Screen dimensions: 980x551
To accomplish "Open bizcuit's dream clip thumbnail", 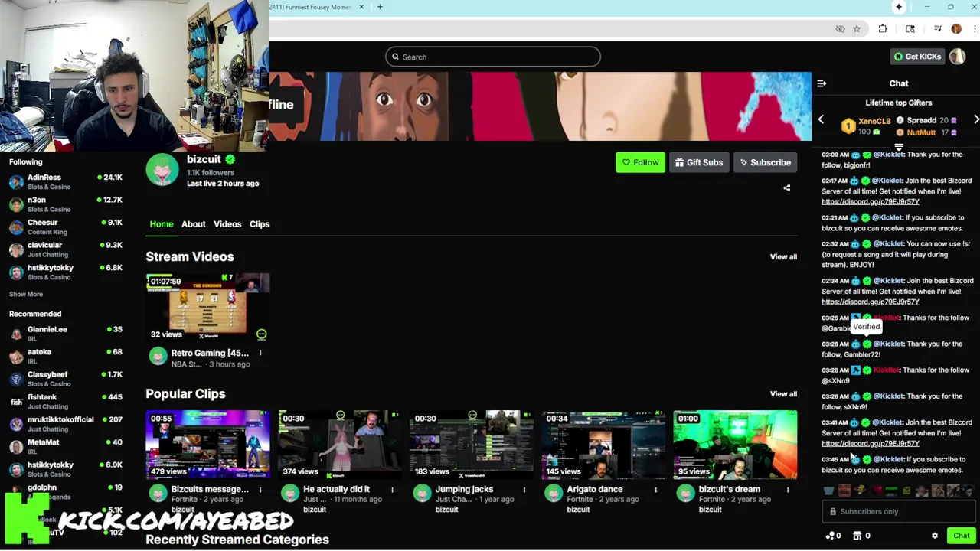I will coord(735,445).
